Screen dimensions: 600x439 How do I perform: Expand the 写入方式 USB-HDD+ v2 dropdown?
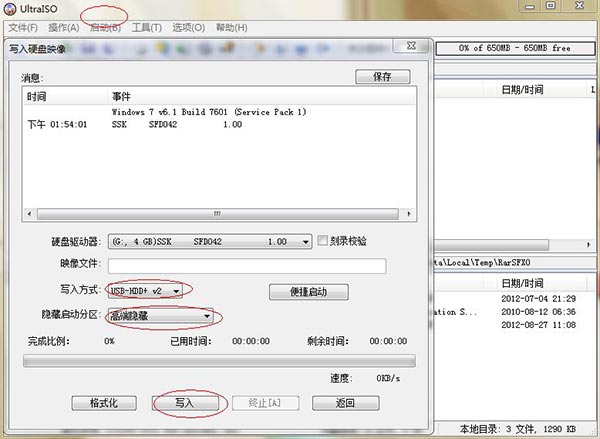tap(176, 291)
